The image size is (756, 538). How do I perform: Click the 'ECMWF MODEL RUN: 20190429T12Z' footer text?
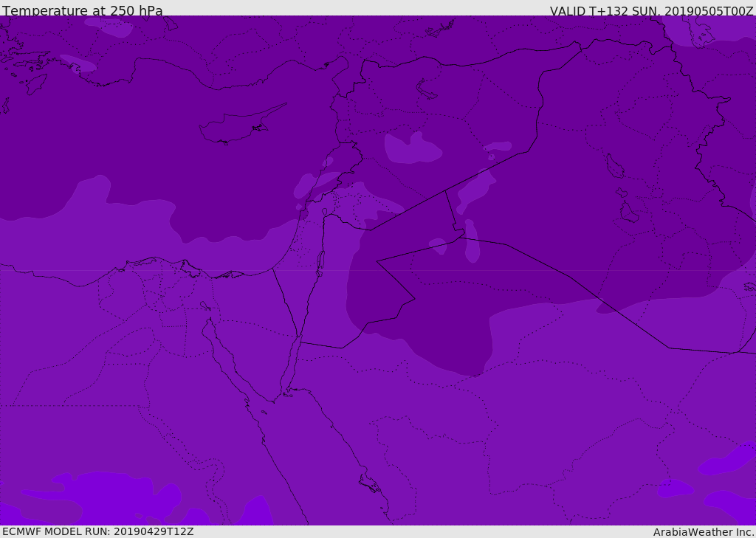(x=98, y=531)
